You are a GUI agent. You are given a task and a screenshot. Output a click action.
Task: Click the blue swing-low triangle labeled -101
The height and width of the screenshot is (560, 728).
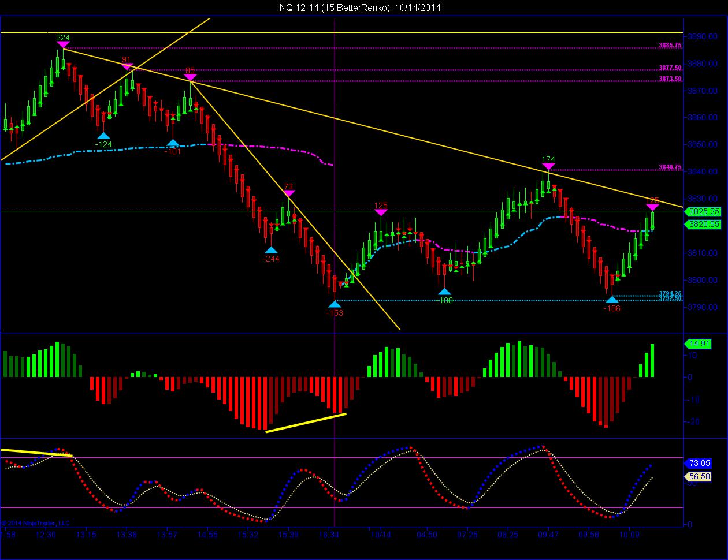(173, 143)
